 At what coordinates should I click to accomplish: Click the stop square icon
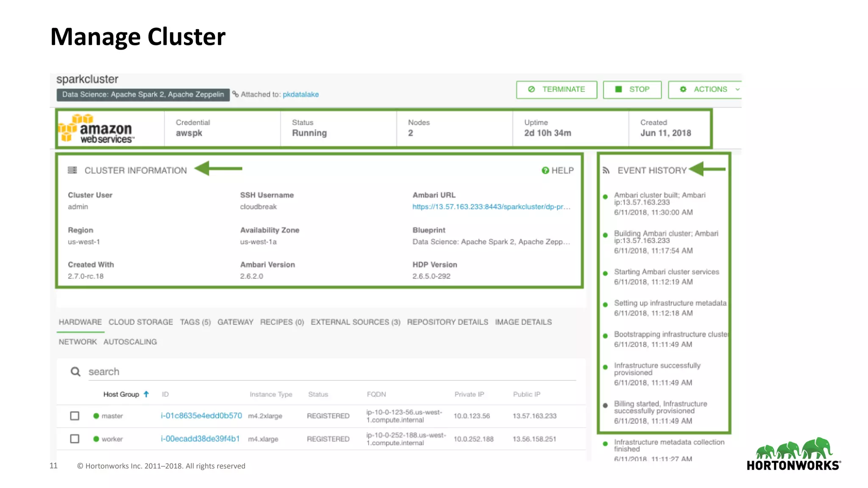click(x=618, y=89)
